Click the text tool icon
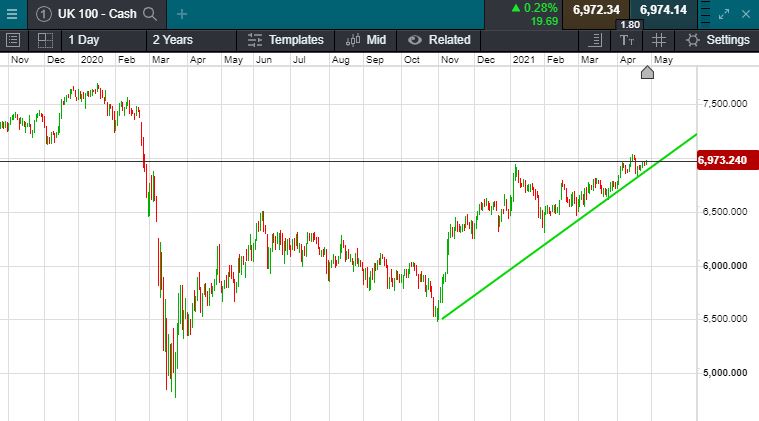Image resolution: width=759 pixels, height=421 pixels. click(x=627, y=40)
